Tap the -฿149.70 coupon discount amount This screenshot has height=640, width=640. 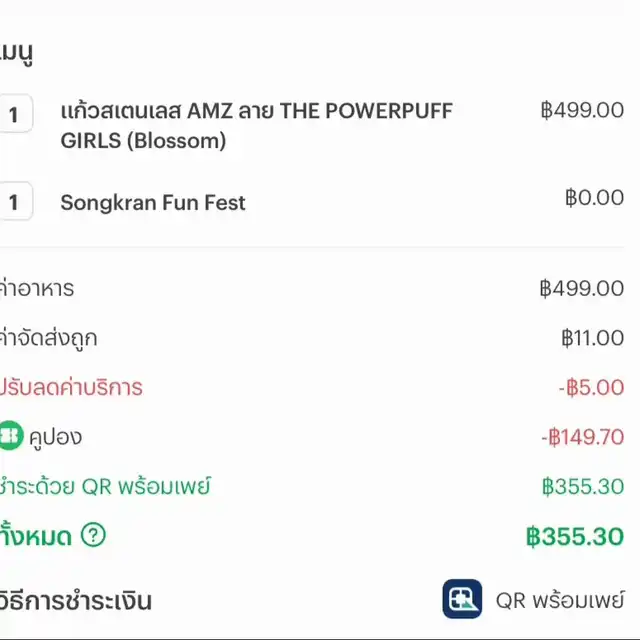582,437
